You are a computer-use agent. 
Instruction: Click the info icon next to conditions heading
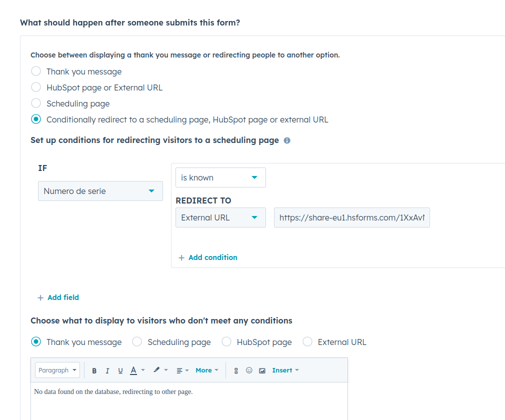tap(286, 140)
